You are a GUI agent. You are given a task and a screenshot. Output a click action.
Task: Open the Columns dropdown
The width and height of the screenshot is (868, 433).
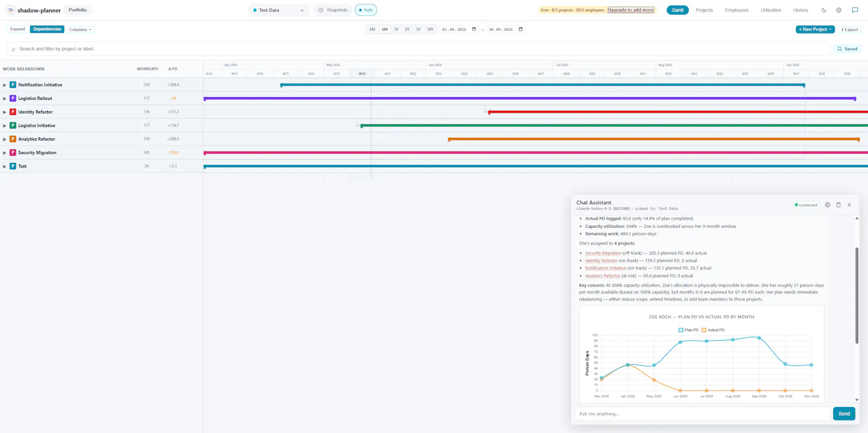click(x=80, y=29)
